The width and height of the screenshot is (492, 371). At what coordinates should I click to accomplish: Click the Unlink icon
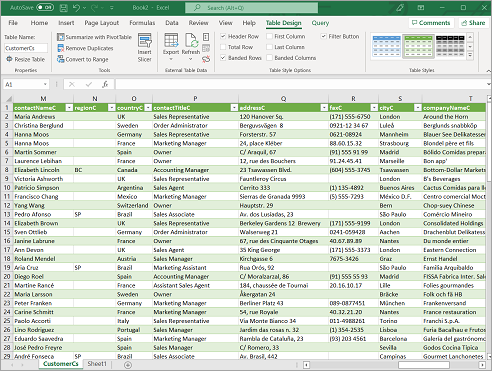pos(206,59)
